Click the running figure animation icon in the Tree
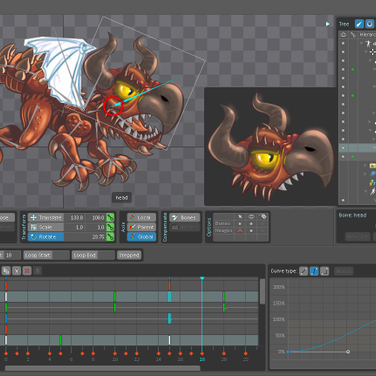The height and width of the screenshot is (376, 376). click(373, 191)
